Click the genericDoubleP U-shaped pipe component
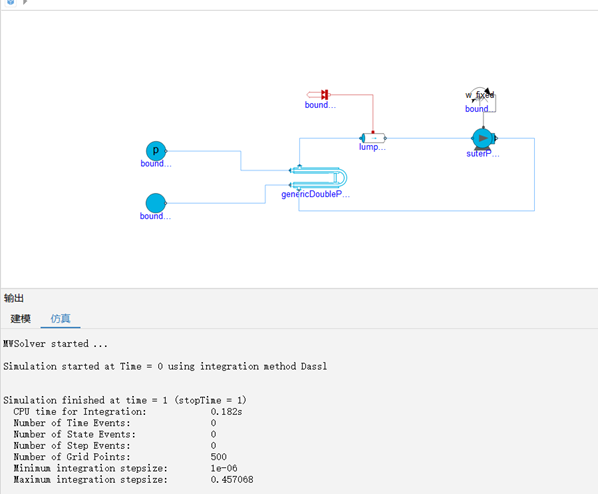This screenshot has height=494, width=598. pyautogui.click(x=318, y=178)
